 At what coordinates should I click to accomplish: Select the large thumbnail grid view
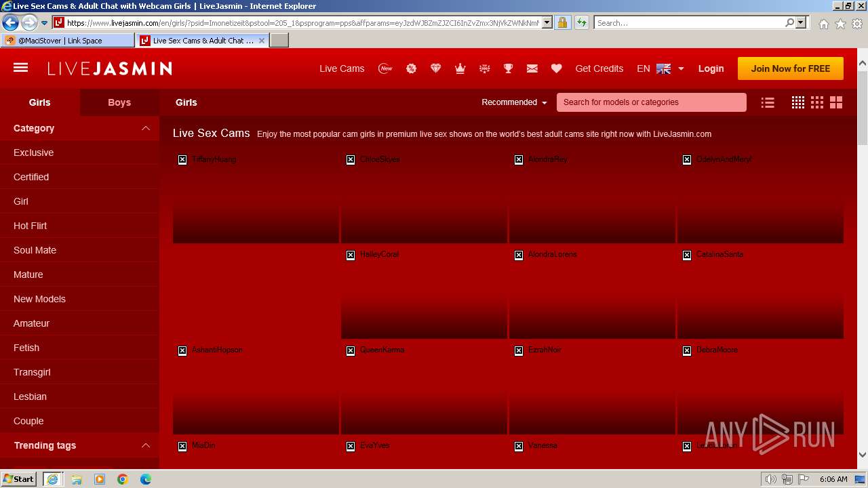point(836,102)
